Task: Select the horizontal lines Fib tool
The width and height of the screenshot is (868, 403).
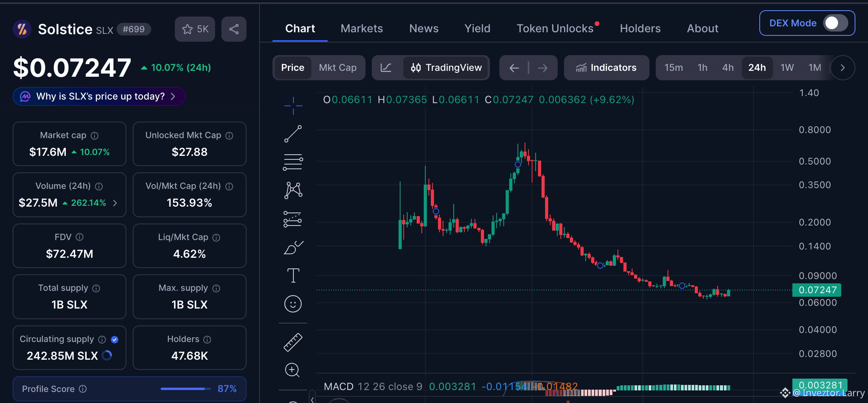Action: pos(293,162)
